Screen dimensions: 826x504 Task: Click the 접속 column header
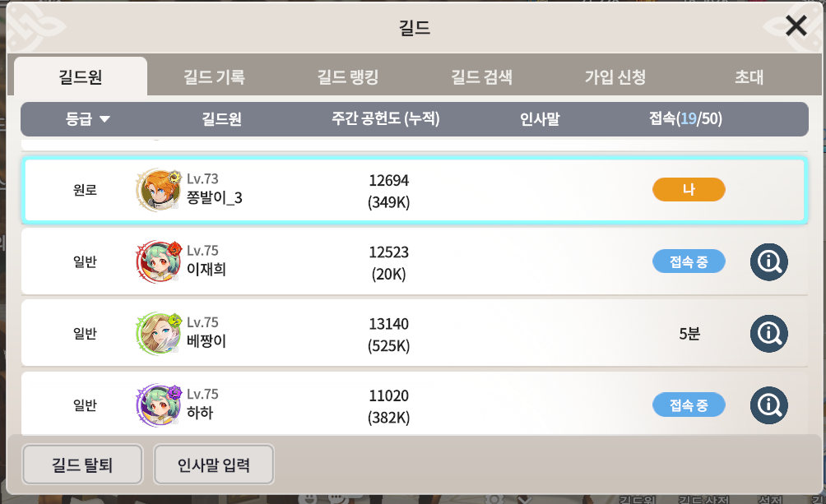coord(685,119)
